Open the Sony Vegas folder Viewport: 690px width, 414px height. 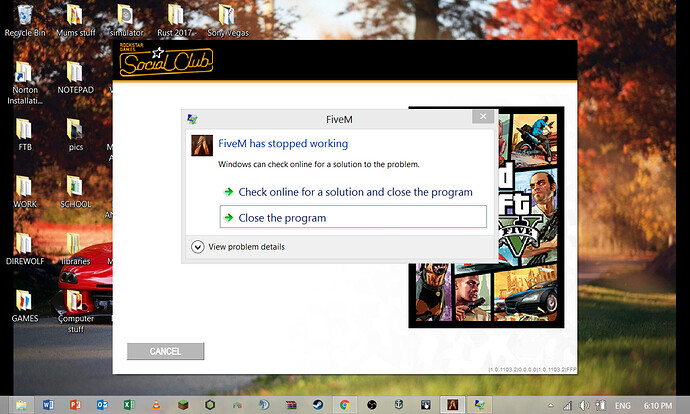(228, 20)
